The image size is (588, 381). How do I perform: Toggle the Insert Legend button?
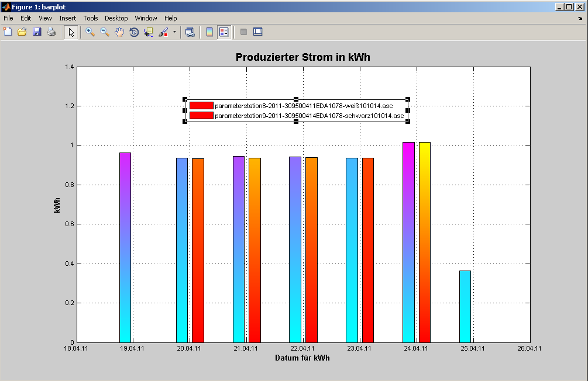[223, 32]
